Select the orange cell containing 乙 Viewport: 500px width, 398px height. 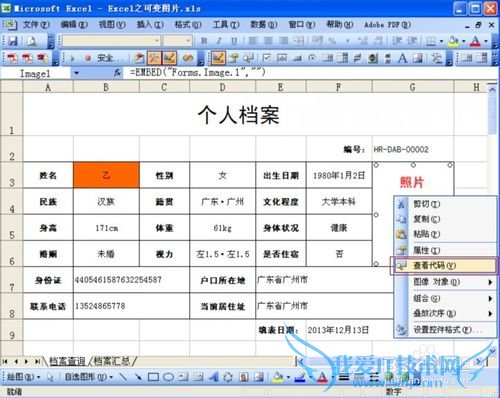(106, 175)
